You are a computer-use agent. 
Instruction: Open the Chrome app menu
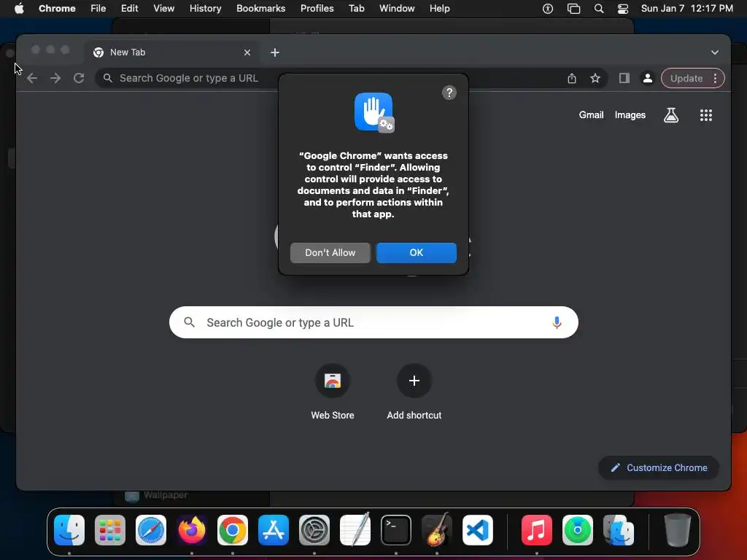[57, 8]
